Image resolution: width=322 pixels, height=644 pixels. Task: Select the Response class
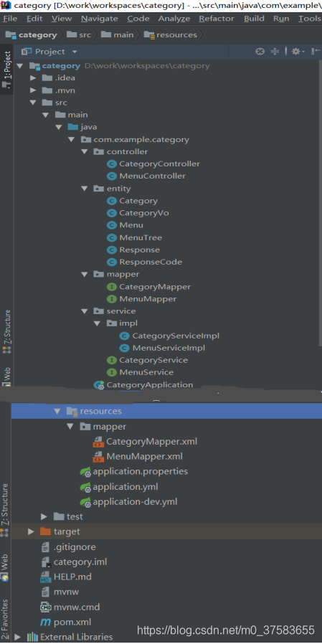133,250
